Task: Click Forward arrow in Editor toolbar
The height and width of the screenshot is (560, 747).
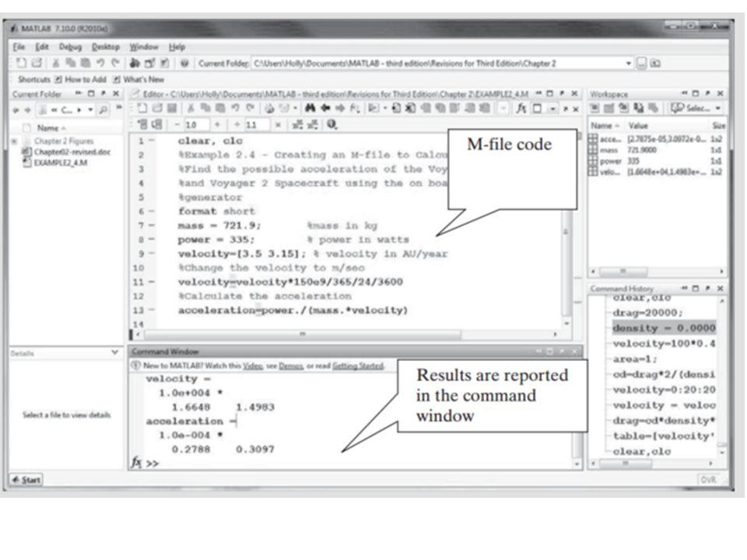Action: point(340,109)
